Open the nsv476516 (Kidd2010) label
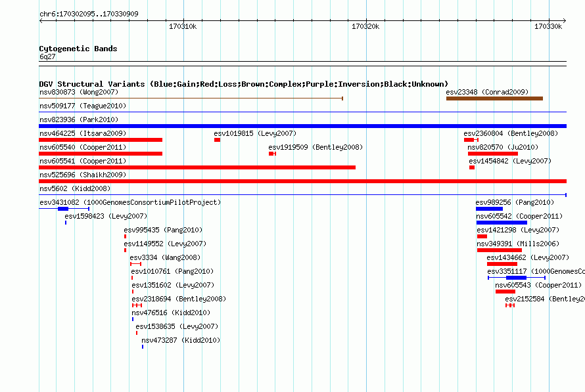The width and height of the screenshot is (585, 392). click(171, 313)
